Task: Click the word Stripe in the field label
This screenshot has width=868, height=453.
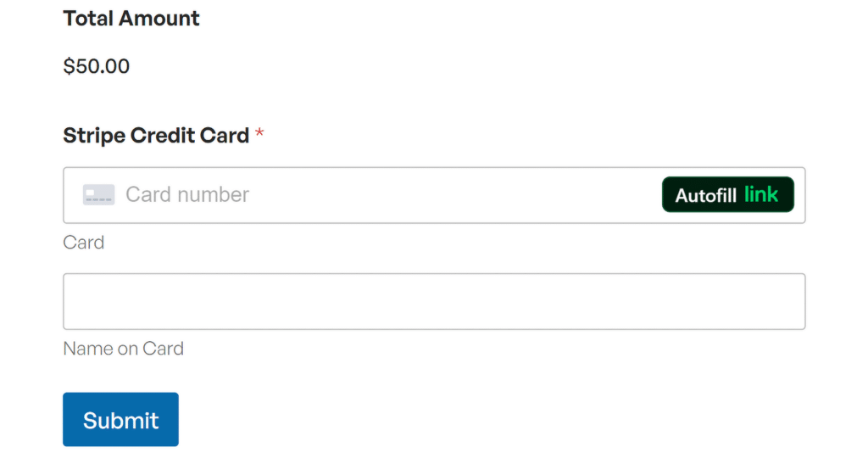Action: (94, 136)
